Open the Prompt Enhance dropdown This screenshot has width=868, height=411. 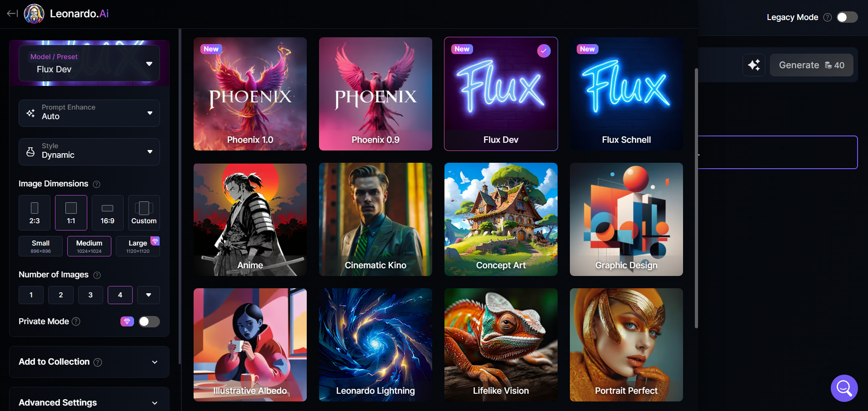point(89,113)
